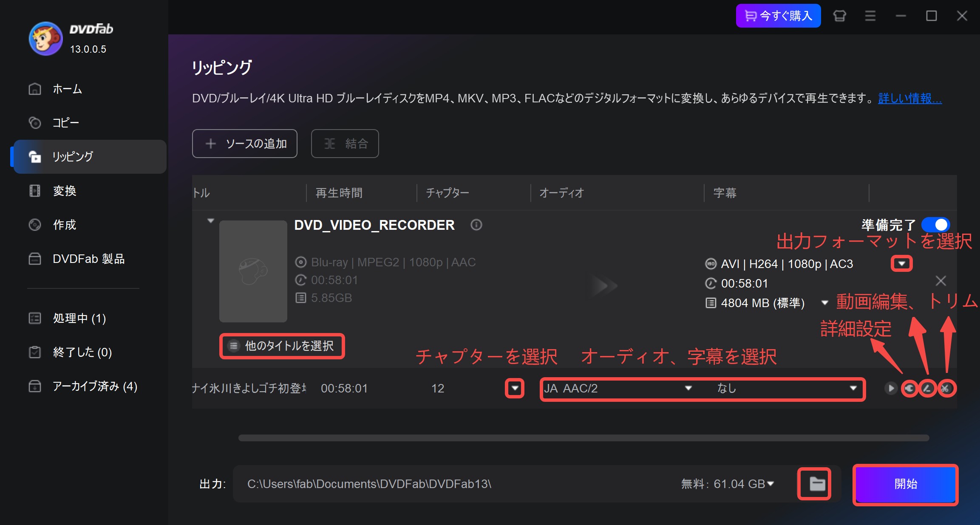Click the 開始 start button

(906, 484)
